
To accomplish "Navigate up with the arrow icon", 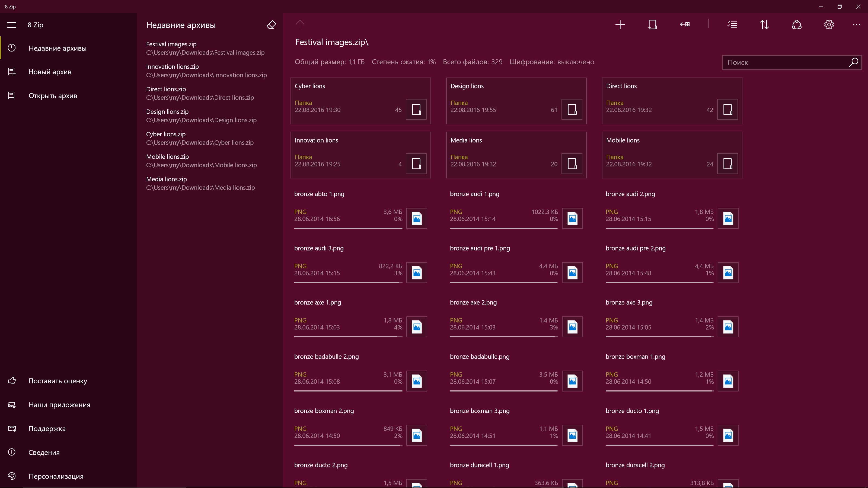I will 300,25.
